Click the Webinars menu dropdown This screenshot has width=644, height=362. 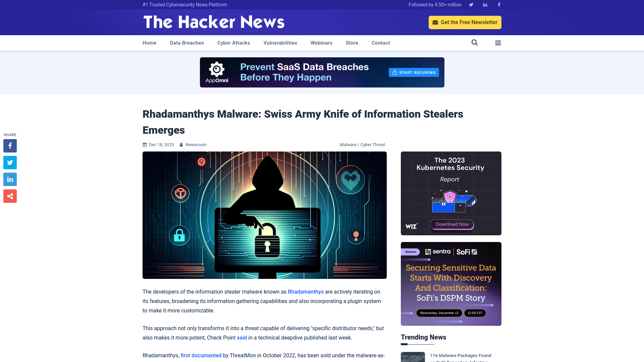[x=321, y=43]
